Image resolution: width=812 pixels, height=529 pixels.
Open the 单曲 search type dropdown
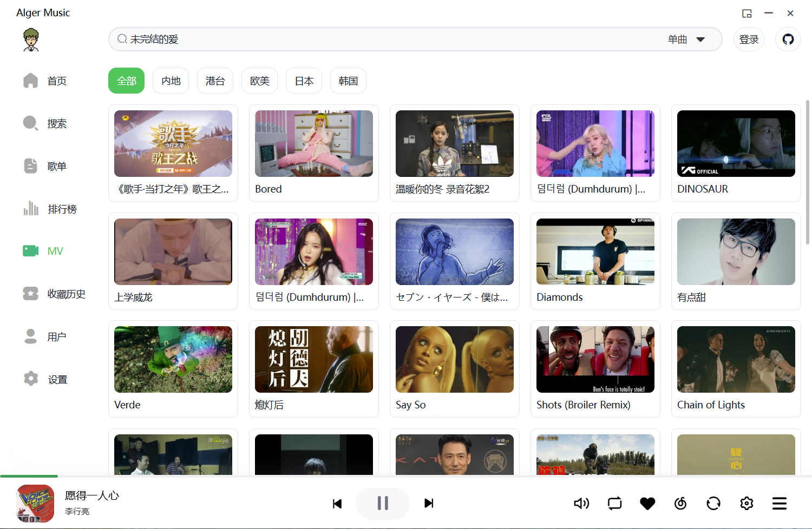point(686,39)
